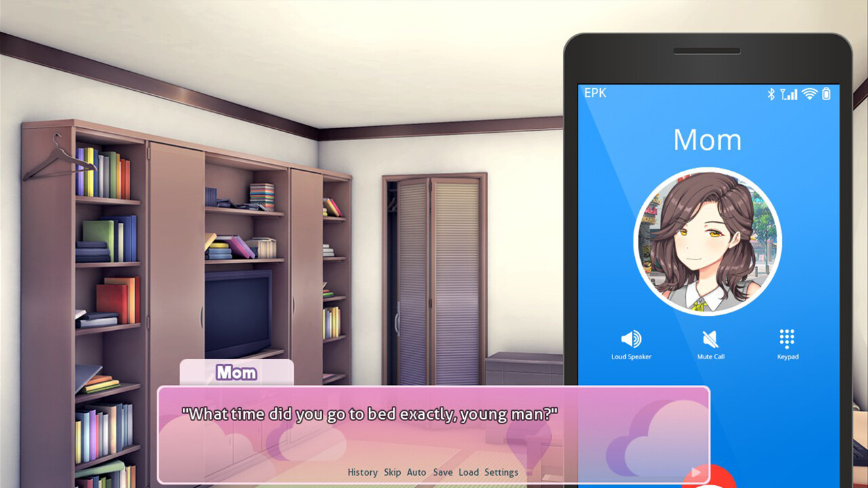This screenshot has width=868, height=488.
Task: Click Mom's caller profile picture
Action: pos(707,242)
